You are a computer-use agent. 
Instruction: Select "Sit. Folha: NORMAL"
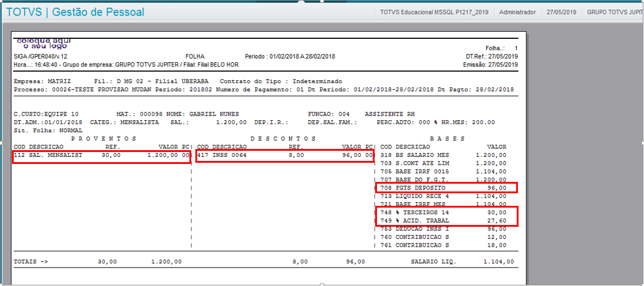48,130
